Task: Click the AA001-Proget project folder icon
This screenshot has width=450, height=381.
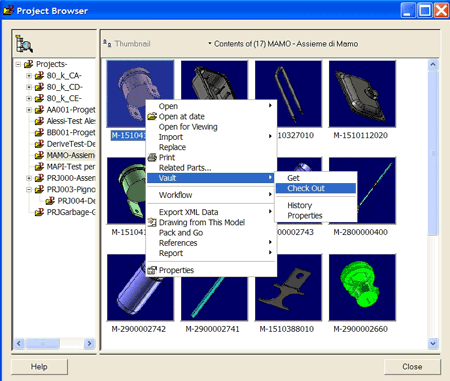Action: point(39,109)
